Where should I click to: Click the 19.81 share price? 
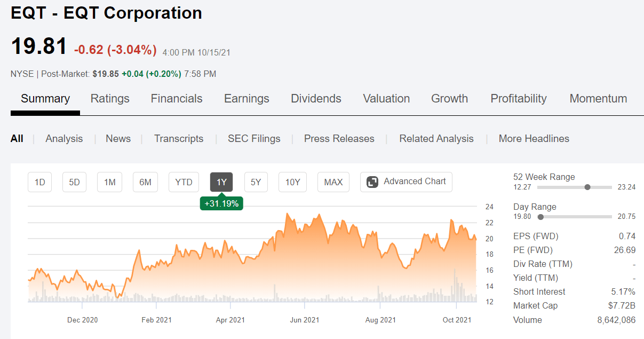39,46
